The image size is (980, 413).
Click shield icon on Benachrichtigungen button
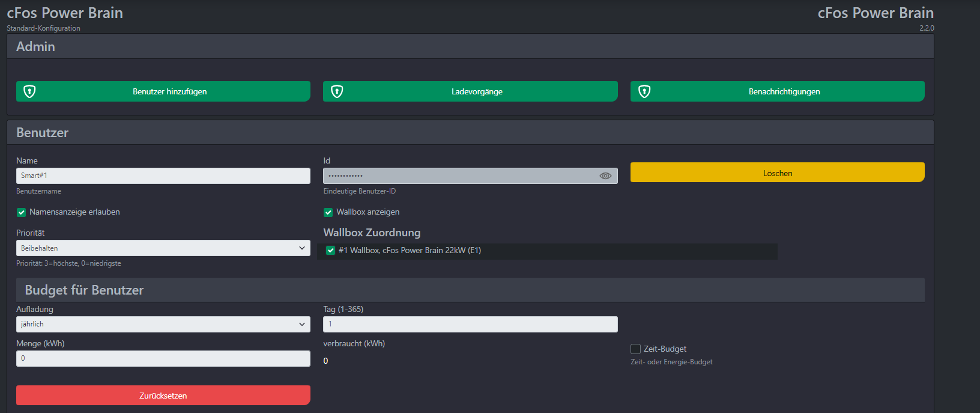(644, 91)
